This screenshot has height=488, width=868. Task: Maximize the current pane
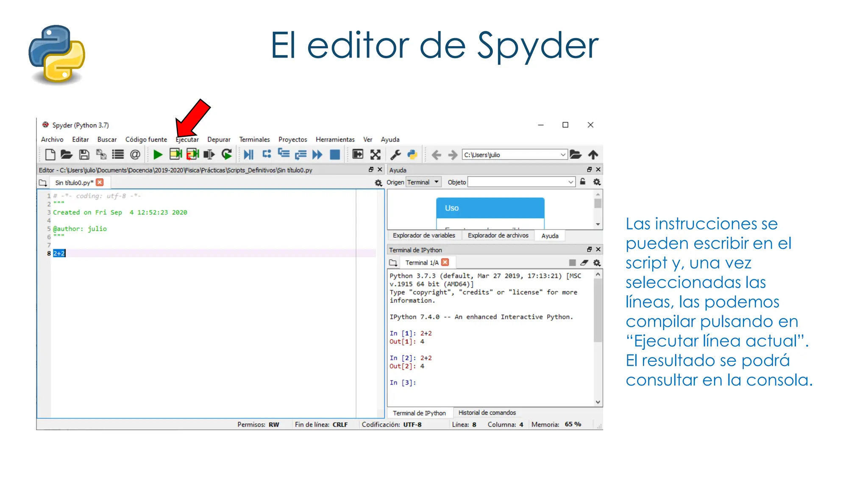coord(358,154)
